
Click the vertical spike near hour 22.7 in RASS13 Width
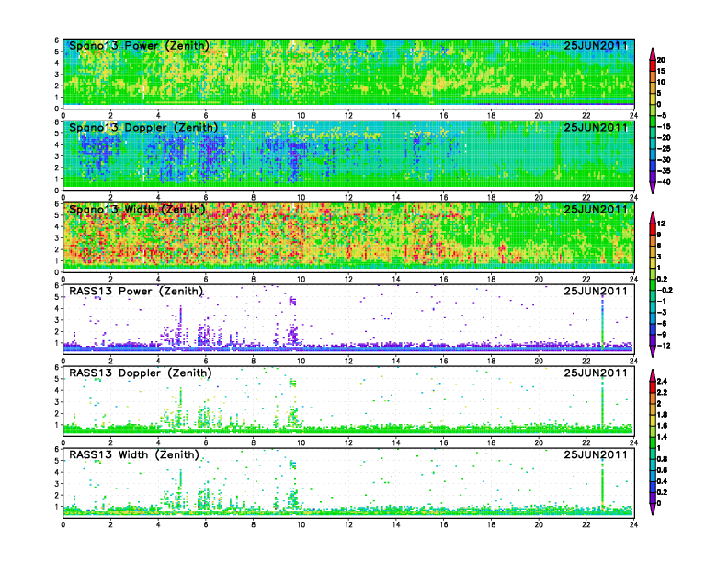(602, 486)
